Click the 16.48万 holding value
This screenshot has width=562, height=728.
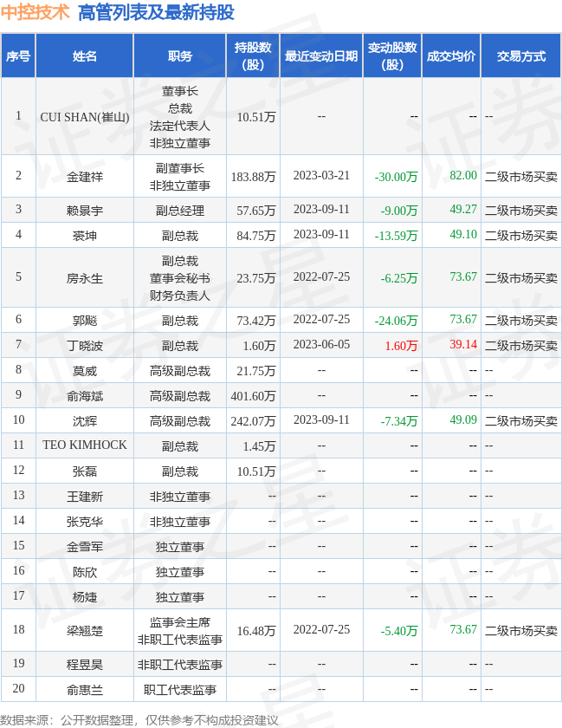[x=256, y=631]
